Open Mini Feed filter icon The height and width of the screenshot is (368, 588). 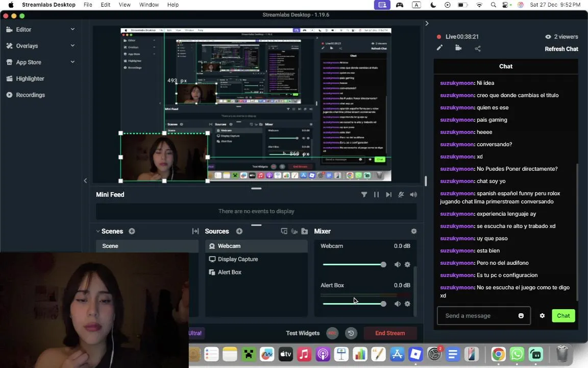tap(364, 195)
